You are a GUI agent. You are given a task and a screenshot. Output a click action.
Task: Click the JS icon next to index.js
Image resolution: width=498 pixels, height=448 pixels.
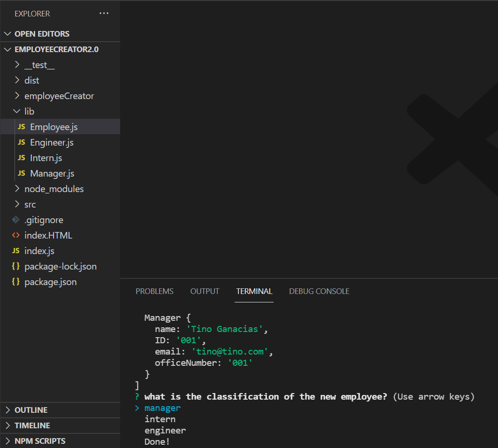[x=15, y=251]
